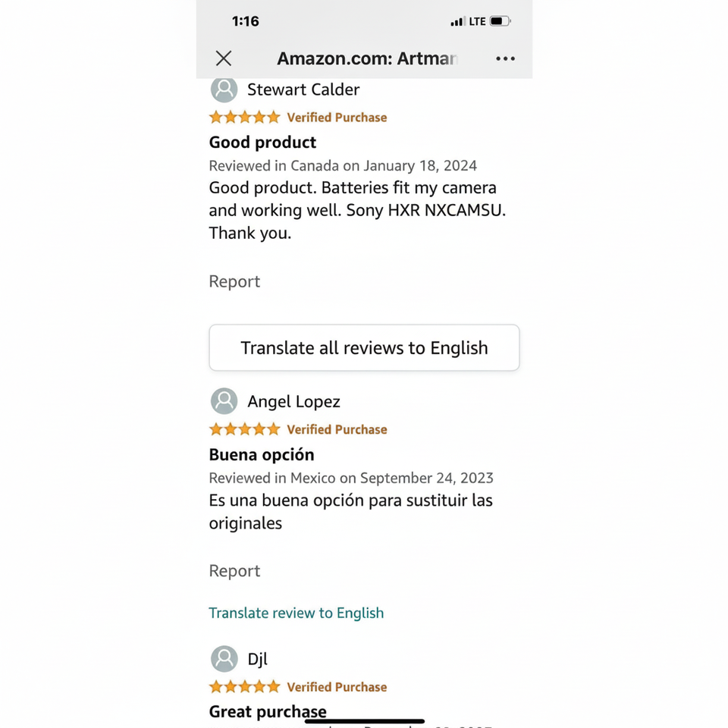Click star rating on Djl's review
The image size is (728, 728).
244,687
